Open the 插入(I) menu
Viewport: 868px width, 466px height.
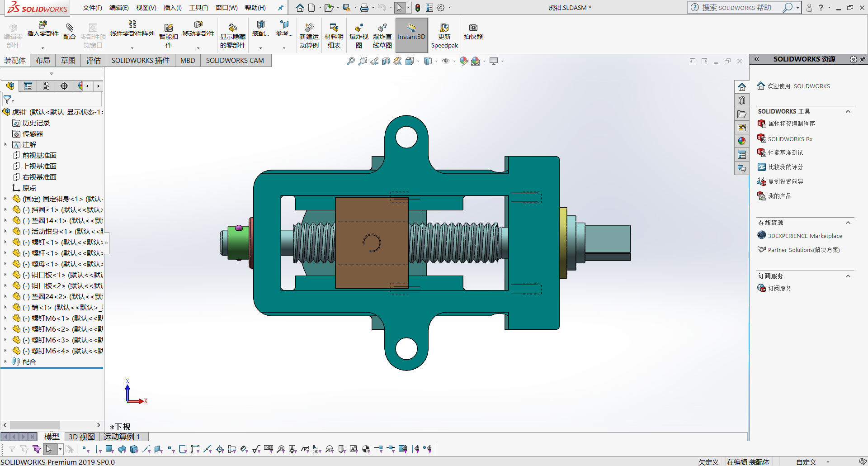click(173, 8)
